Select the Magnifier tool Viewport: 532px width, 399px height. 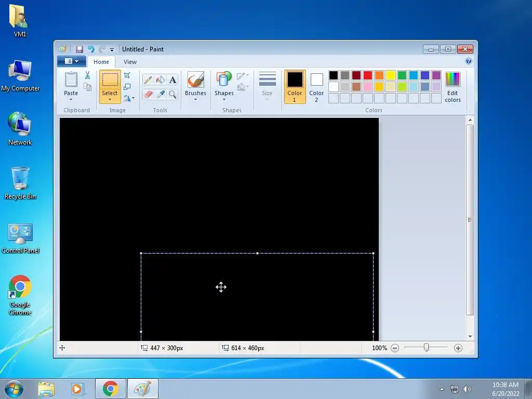click(x=172, y=94)
